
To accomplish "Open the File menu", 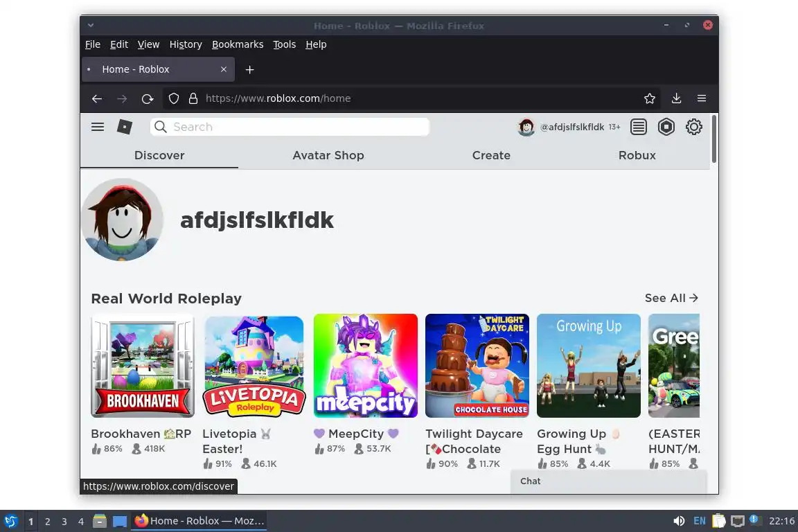I will point(93,44).
